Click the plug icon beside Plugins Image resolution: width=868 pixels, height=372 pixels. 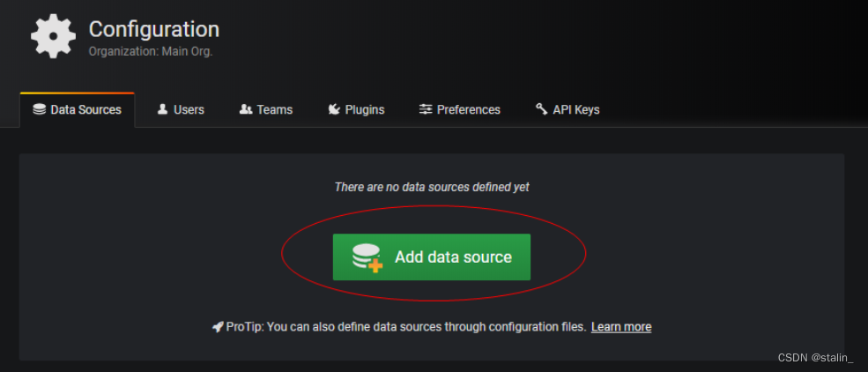point(334,109)
